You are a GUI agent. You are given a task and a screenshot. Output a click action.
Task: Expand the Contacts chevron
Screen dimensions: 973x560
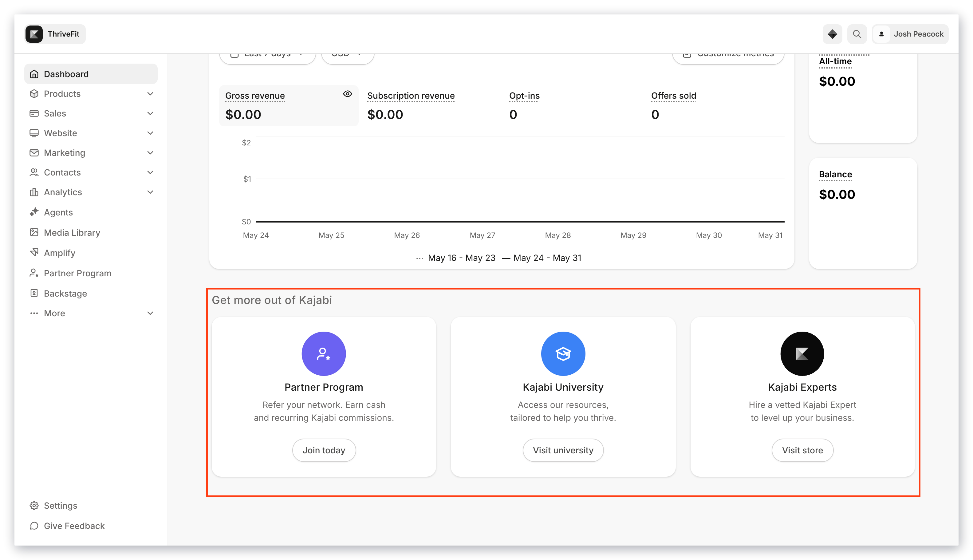pyautogui.click(x=150, y=172)
